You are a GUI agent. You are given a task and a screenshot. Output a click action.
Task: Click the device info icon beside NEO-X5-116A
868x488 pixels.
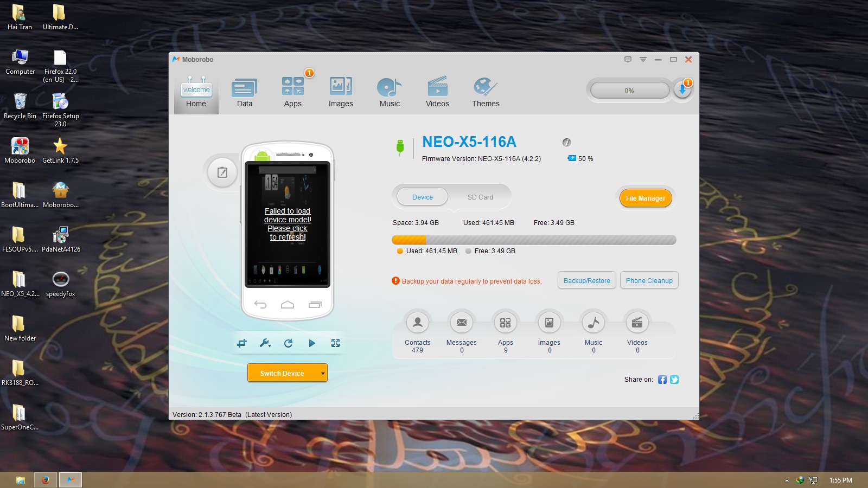566,143
